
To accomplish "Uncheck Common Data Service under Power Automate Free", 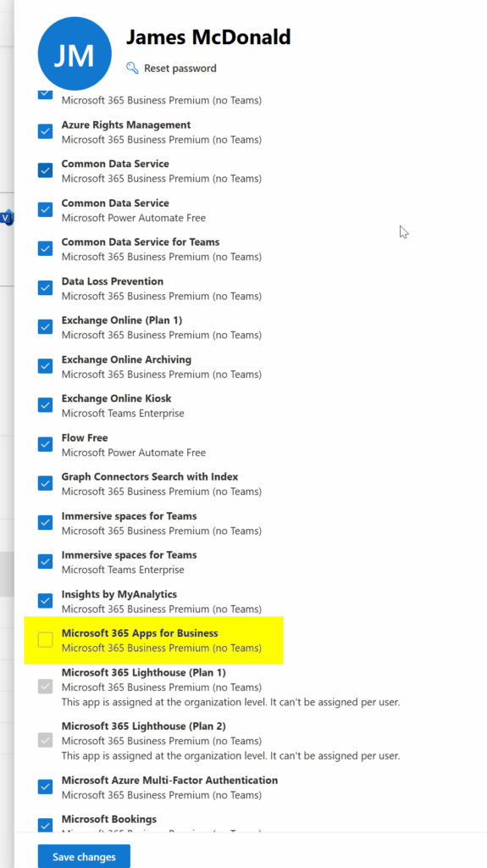I will [x=46, y=210].
